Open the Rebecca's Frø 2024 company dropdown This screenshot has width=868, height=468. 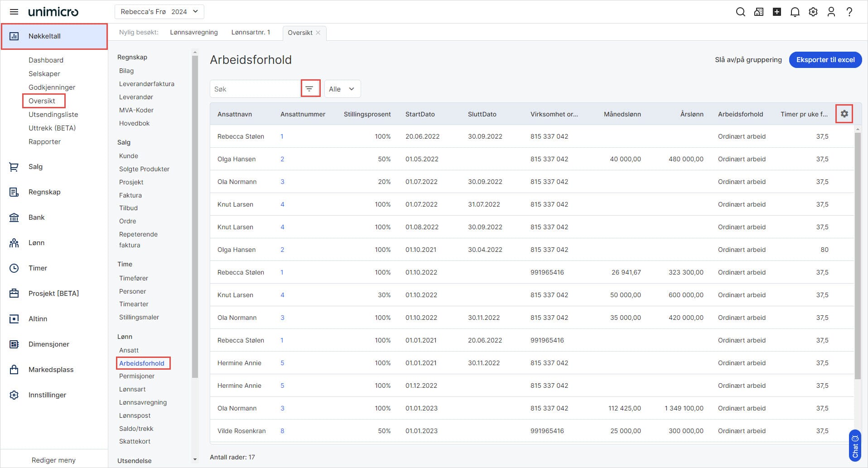(159, 12)
